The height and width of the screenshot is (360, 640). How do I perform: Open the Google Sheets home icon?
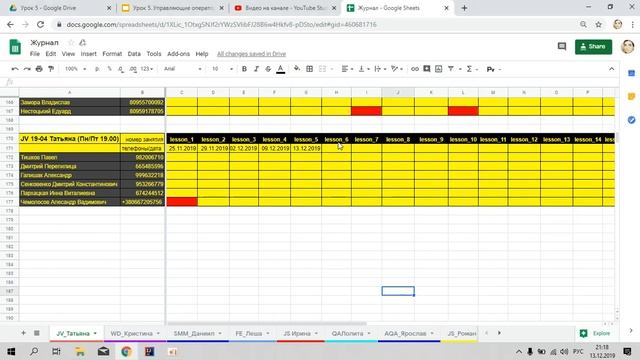pyautogui.click(x=15, y=47)
